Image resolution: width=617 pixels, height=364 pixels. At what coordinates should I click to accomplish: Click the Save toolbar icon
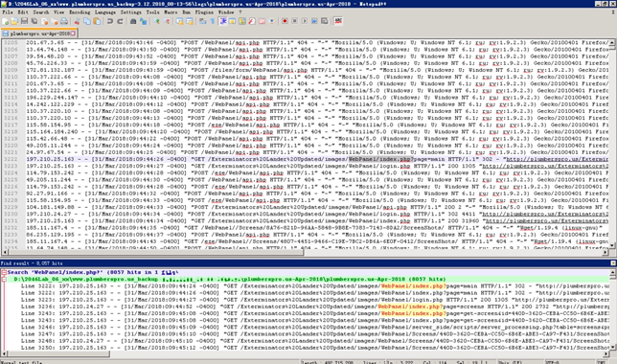[x=24, y=21]
